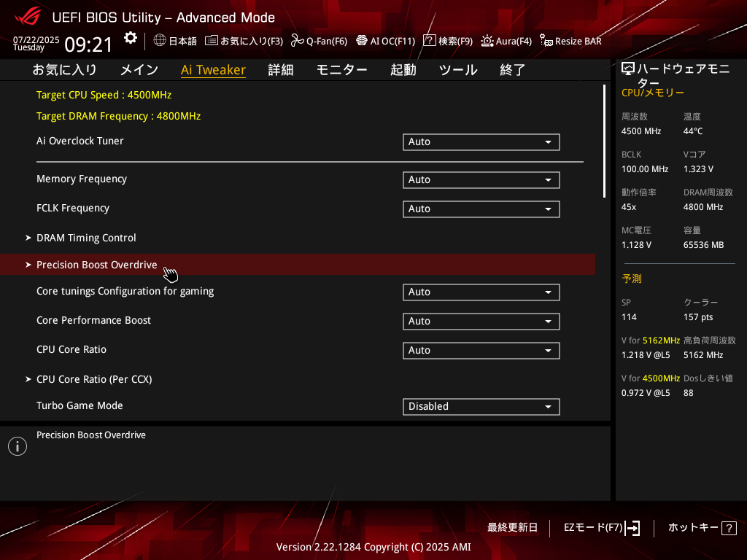
Task: Open the FCLK Frequency dropdown
Action: (481, 209)
